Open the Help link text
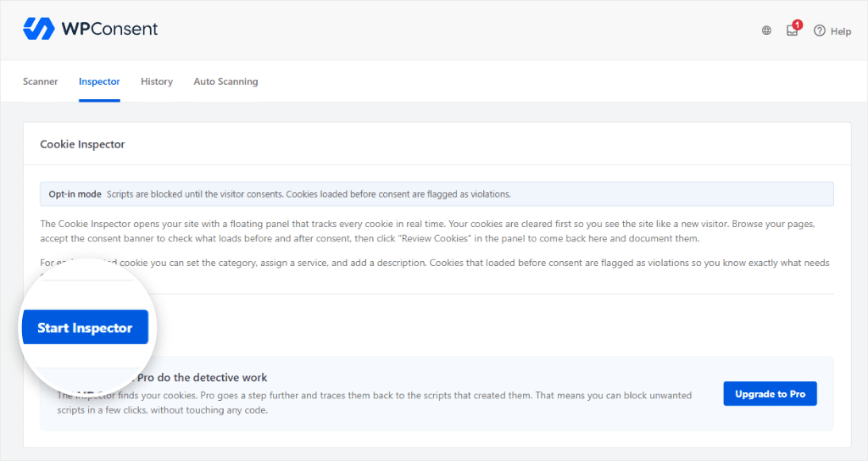The height and width of the screenshot is (461, 868). click(840, 31)
